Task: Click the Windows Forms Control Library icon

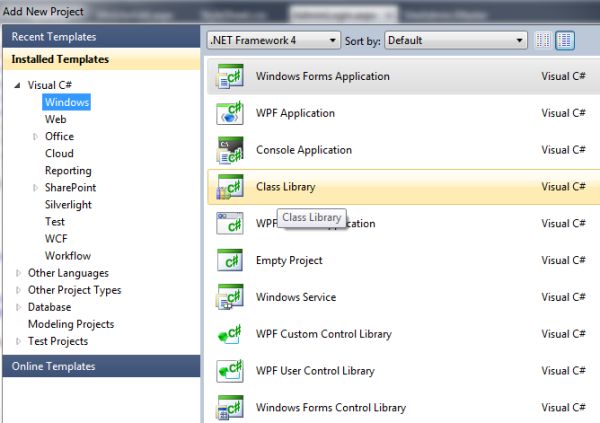Action: 230,407
